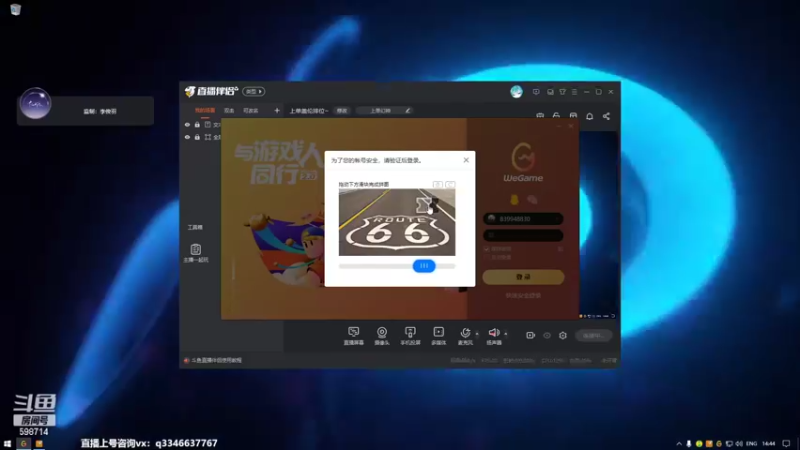Image resolution: width=800 pixels, height=450 pixels.
Task: Click the pencil edit icon on the stream title
Action: coord(408,110)
